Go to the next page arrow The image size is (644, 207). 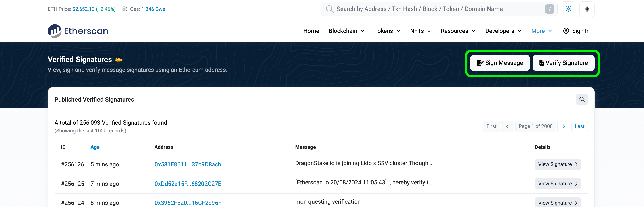(564, 126)
